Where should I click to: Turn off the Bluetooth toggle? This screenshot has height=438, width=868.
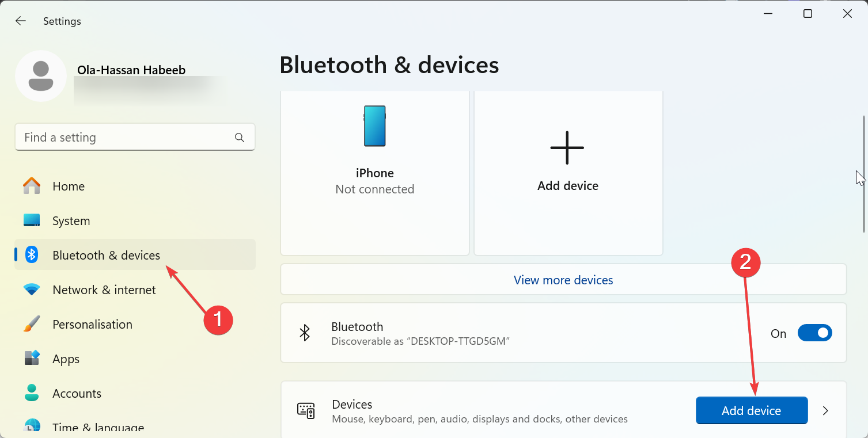[814, 333]
